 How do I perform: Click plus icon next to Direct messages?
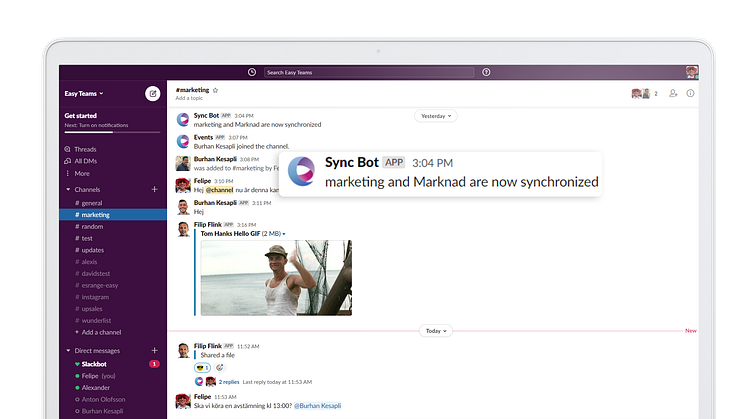click(154, 351)
